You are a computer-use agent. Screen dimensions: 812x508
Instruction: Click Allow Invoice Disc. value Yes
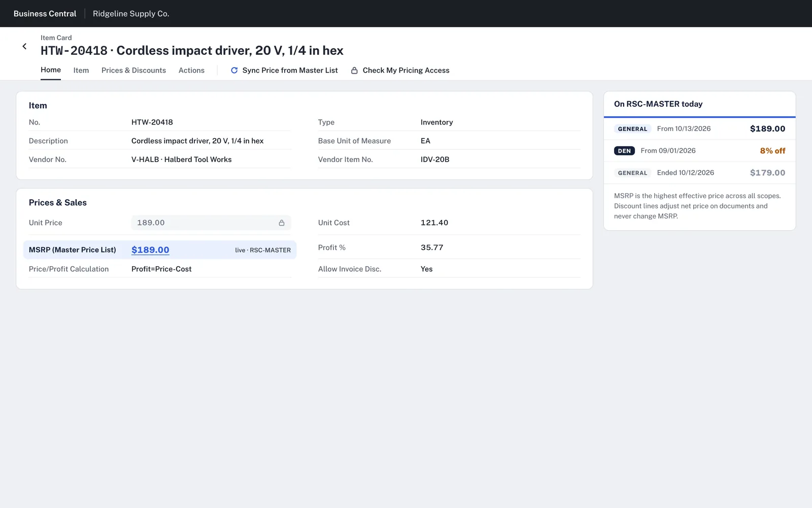click(427, 269)
